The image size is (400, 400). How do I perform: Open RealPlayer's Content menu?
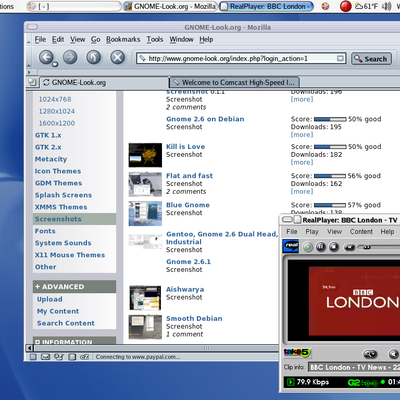click(361, 232)
